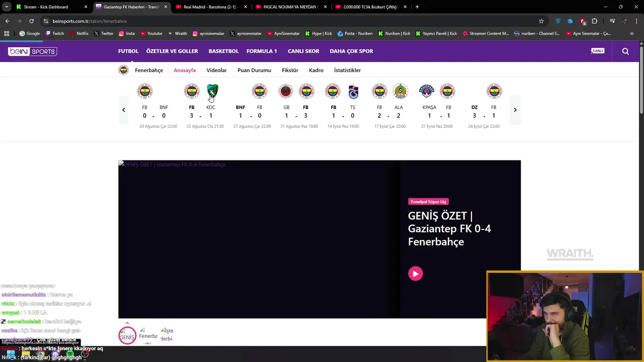This screenshot has width=644, height=362.
Task: Open File Explorer from the taskbar
Action: click(x=26, y=354)
